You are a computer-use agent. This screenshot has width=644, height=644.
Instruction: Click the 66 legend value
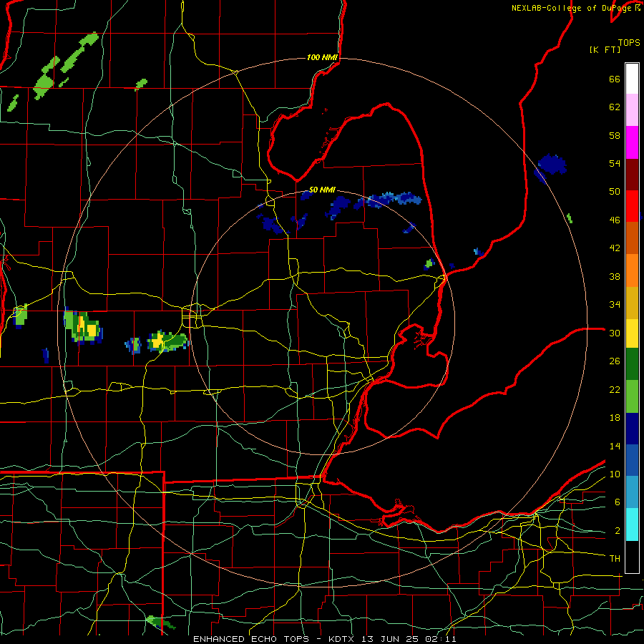[x=615, y=79]
